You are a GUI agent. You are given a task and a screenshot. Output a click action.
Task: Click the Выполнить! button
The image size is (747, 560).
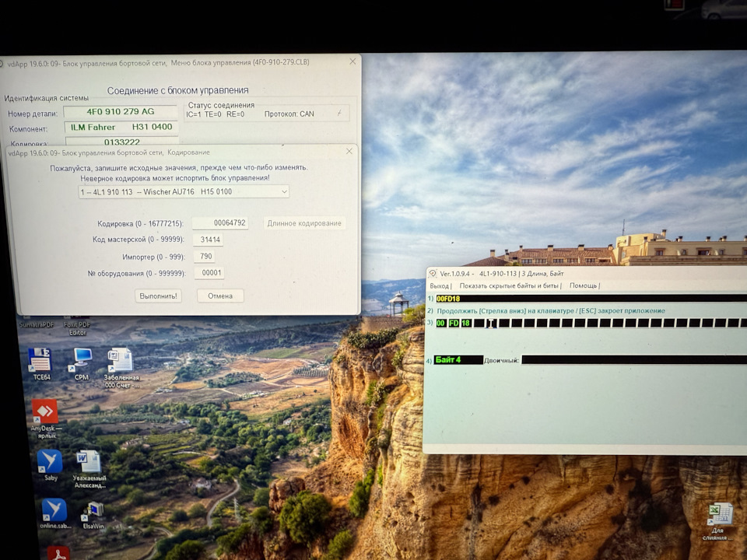[x=158, y=296]
